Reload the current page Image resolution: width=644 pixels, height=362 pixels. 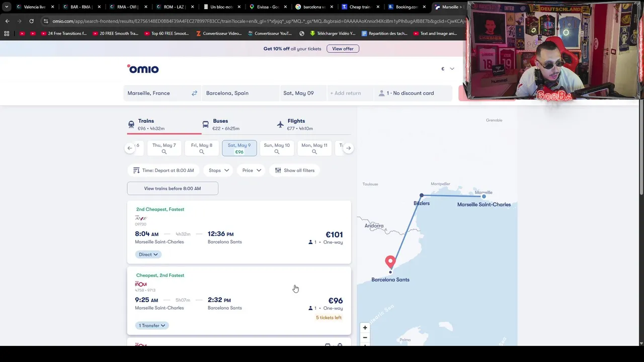tap(31, 21)
